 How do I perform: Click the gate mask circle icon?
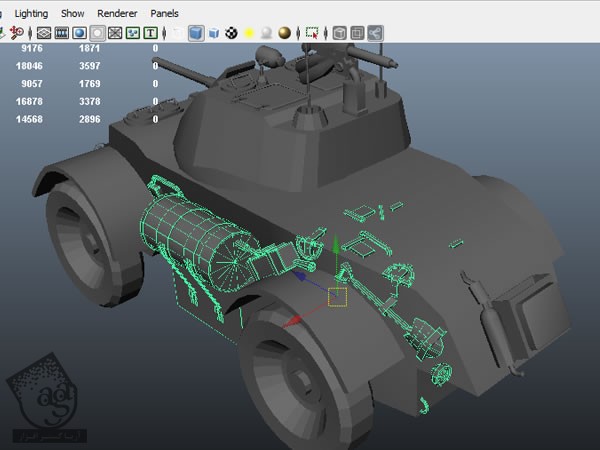[x=98, y=33]
